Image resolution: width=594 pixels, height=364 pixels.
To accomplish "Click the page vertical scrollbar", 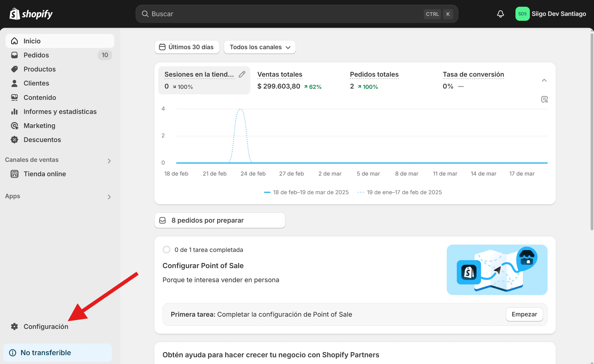I will pyautogui.click(x=592, y=131).
